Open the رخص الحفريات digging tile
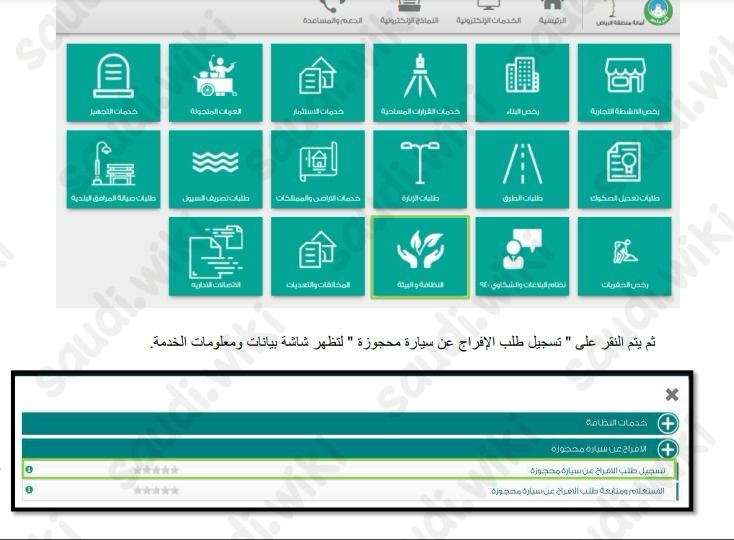The width and height of the screenshot is (734, 540). tap(624, 256)
